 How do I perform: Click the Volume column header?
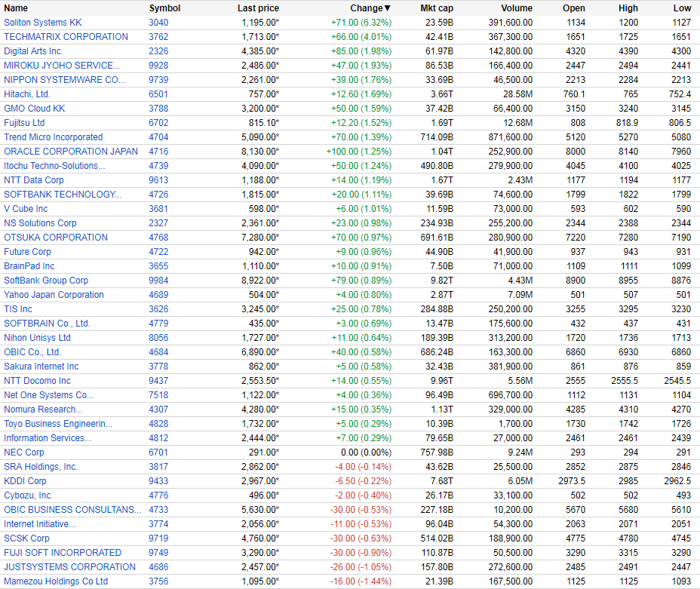point(517,8)
